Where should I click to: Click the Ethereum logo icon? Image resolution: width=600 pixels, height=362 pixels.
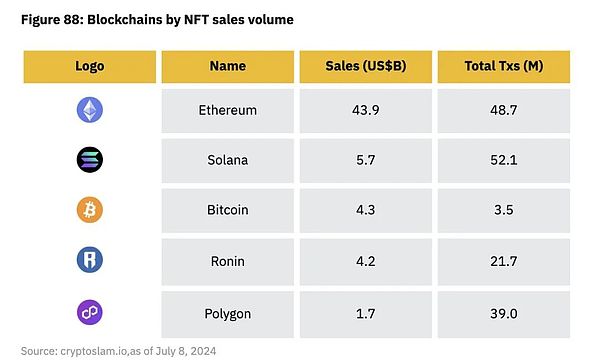90,110
